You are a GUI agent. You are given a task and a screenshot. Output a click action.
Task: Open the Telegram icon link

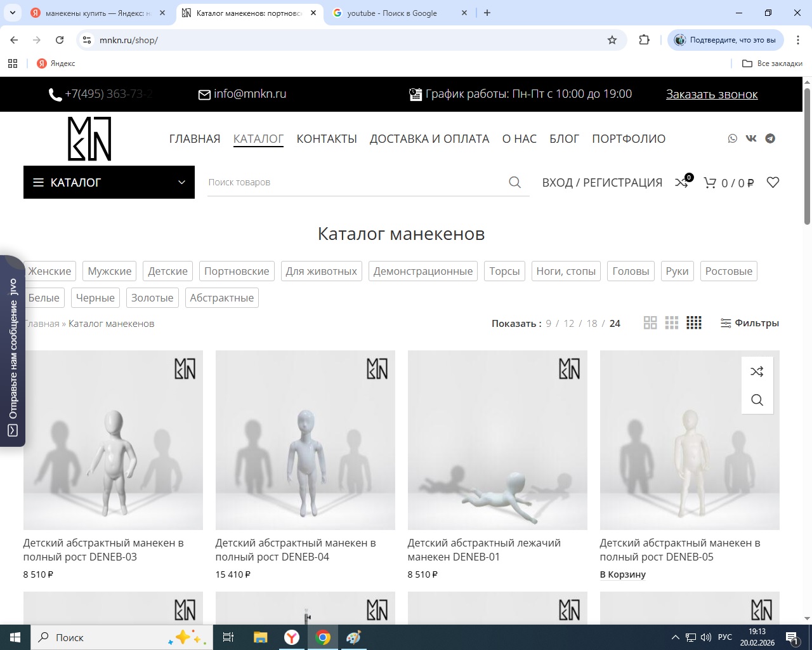770,138
